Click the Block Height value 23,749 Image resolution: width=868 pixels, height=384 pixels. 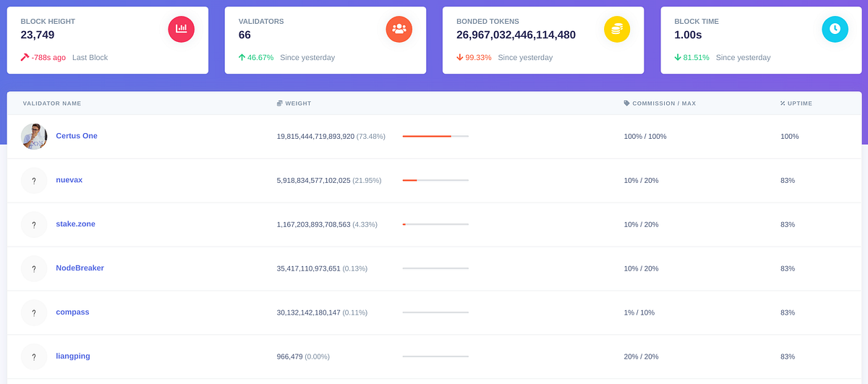(38, 35)
